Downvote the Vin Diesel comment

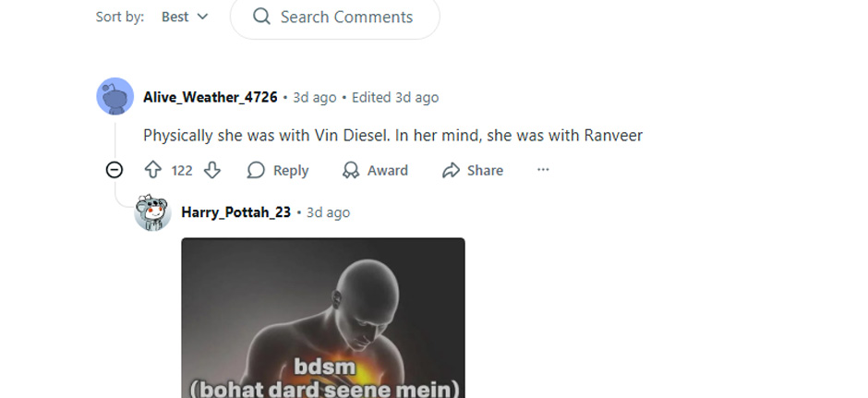212,170
